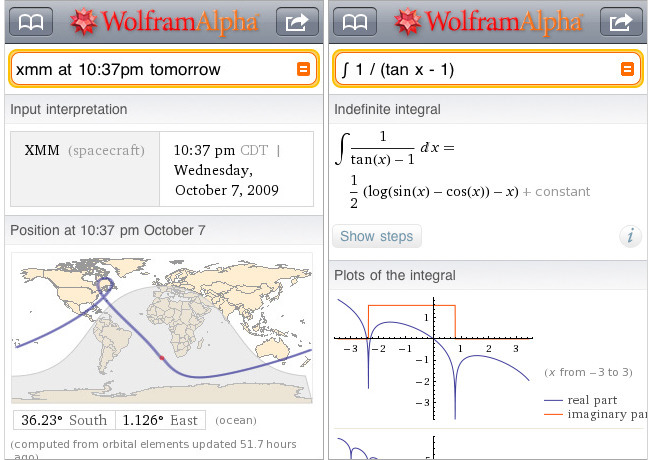Tap the integral plot from -3 to 3
This screenshot has width=650, height=460.
433,359
